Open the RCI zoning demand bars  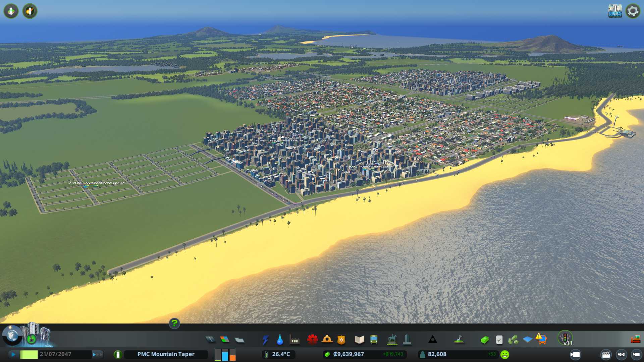click(x=225, y=354)
